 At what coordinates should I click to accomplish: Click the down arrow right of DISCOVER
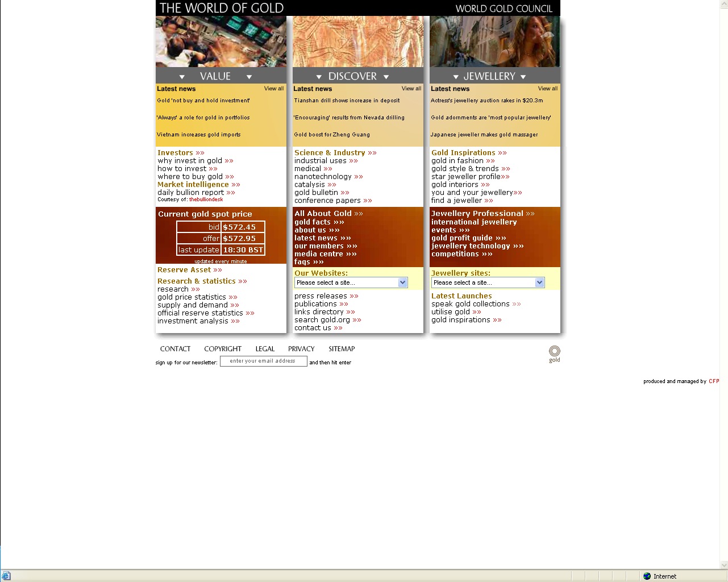pos(386,77)
